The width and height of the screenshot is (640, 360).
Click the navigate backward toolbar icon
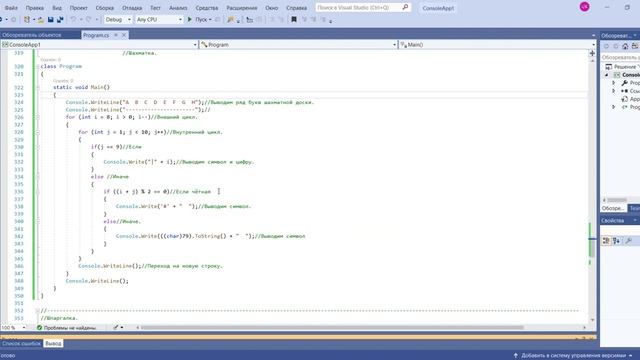2,20
